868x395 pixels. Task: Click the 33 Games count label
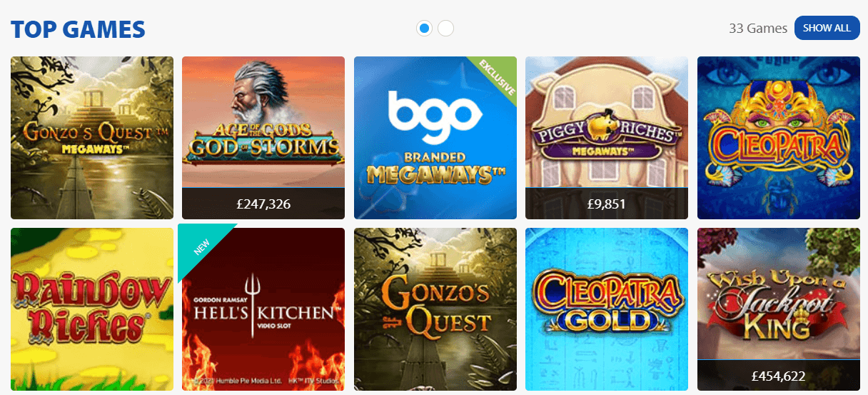758,29
